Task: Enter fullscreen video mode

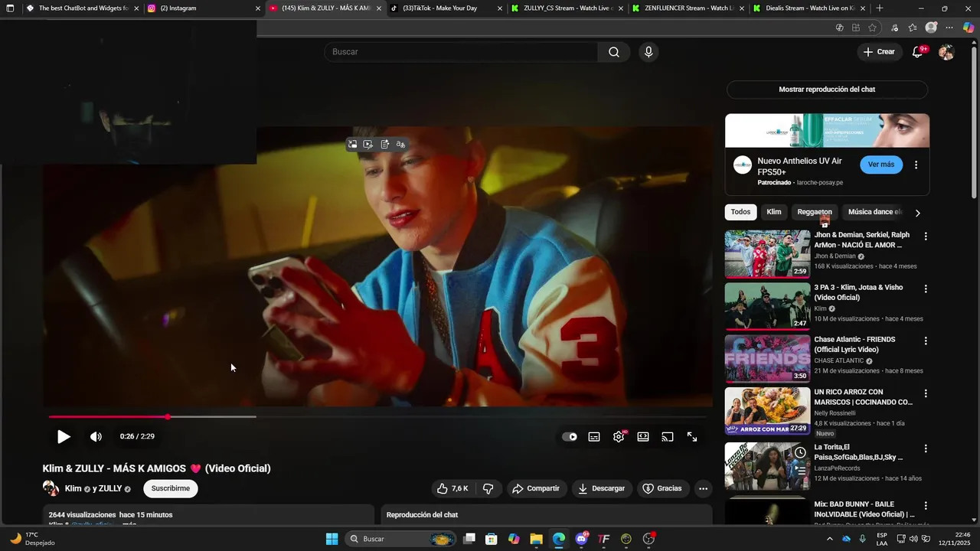Action: pos(692,437)
